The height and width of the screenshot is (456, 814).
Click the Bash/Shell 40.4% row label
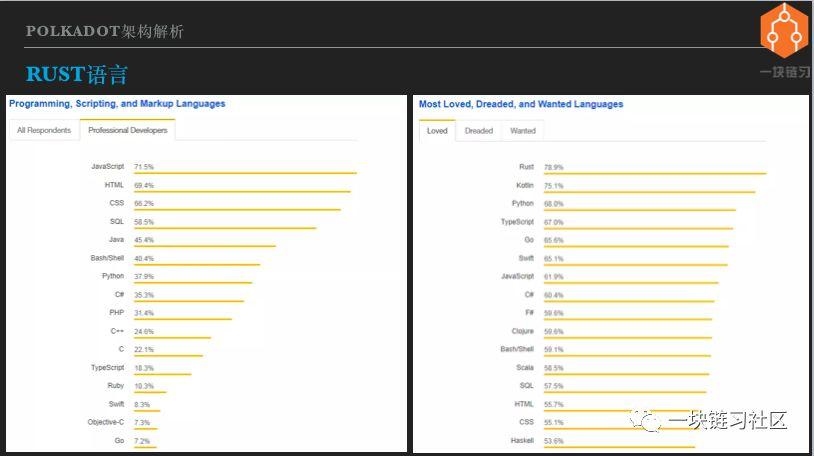tap(107, 258)
